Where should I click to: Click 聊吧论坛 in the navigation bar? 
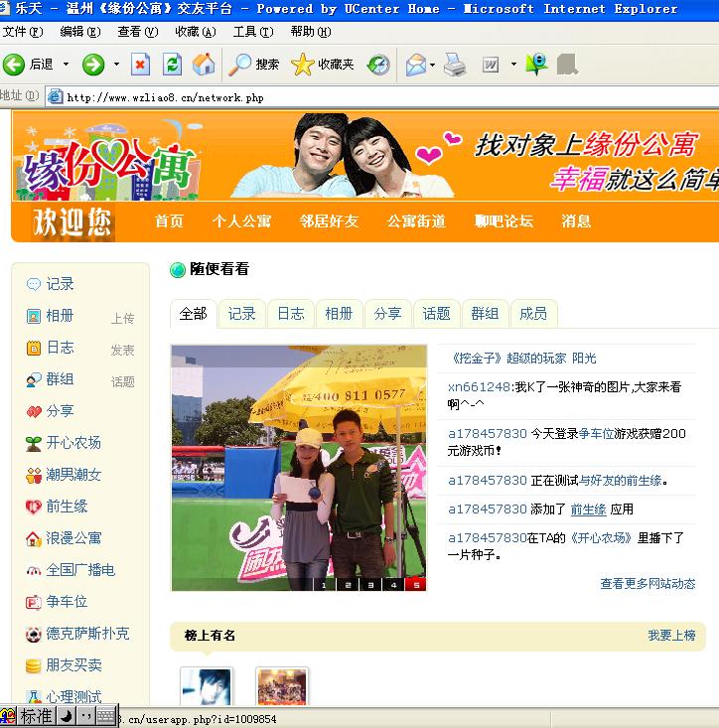[x=504, y=221]
